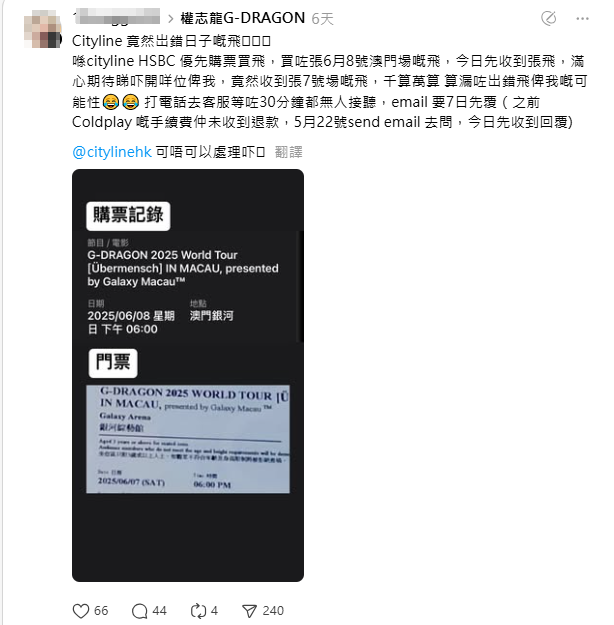Open the three-dot more options menu
Screen dimensions: 614x625
pos(583,18)
